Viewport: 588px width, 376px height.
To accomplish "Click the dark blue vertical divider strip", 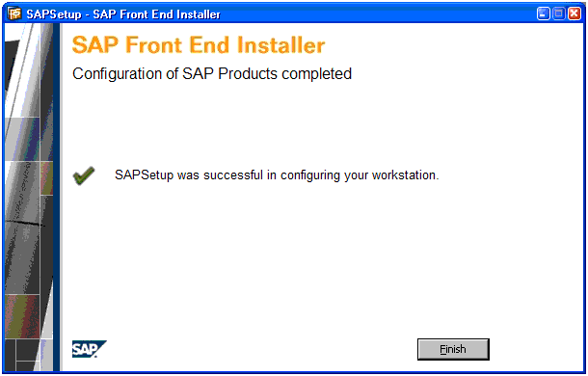I will 57,197.
